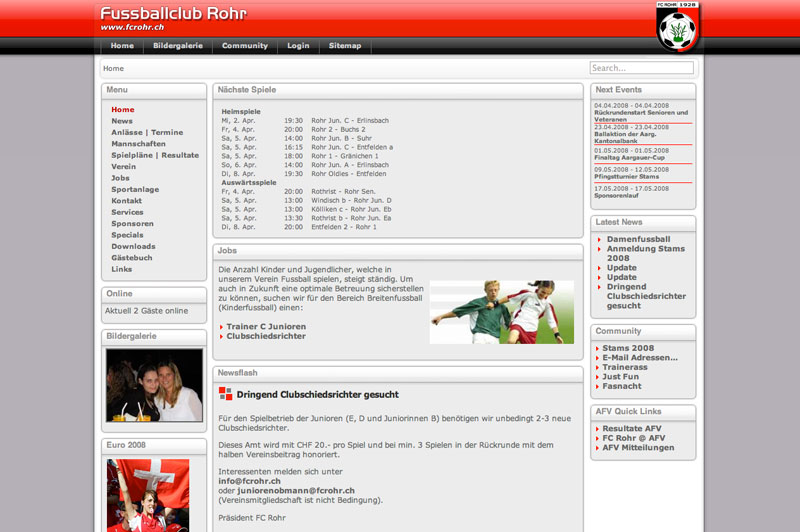Click the info@fcrohr.ch email link
Image resolution: width=800 pixels, height=532 pixels.
(x=250, y=481)
